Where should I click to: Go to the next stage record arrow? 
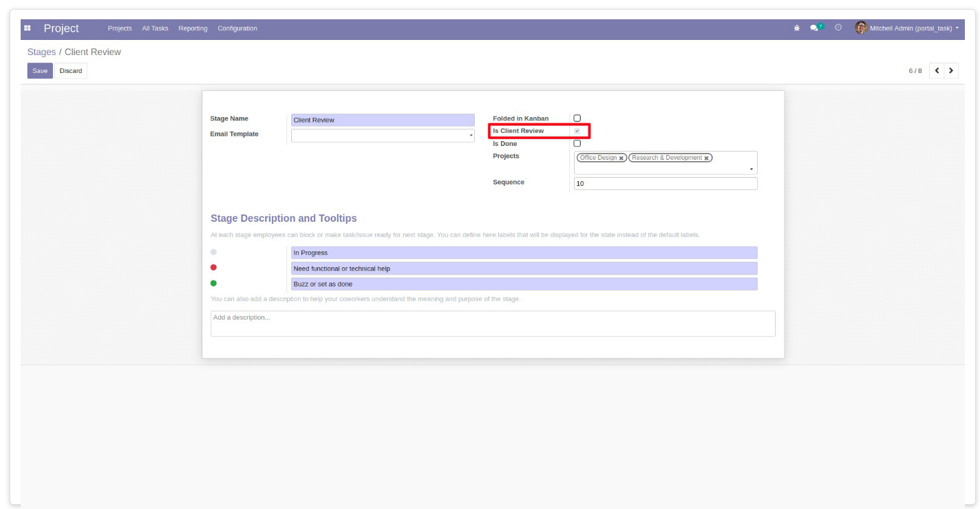tap(951, 70)
